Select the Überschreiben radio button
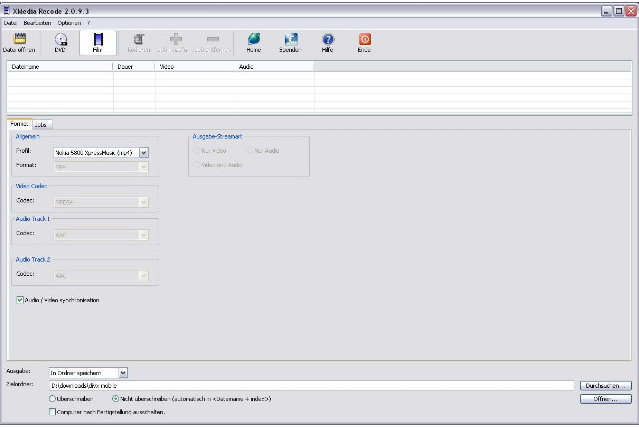 pos(52,399)
